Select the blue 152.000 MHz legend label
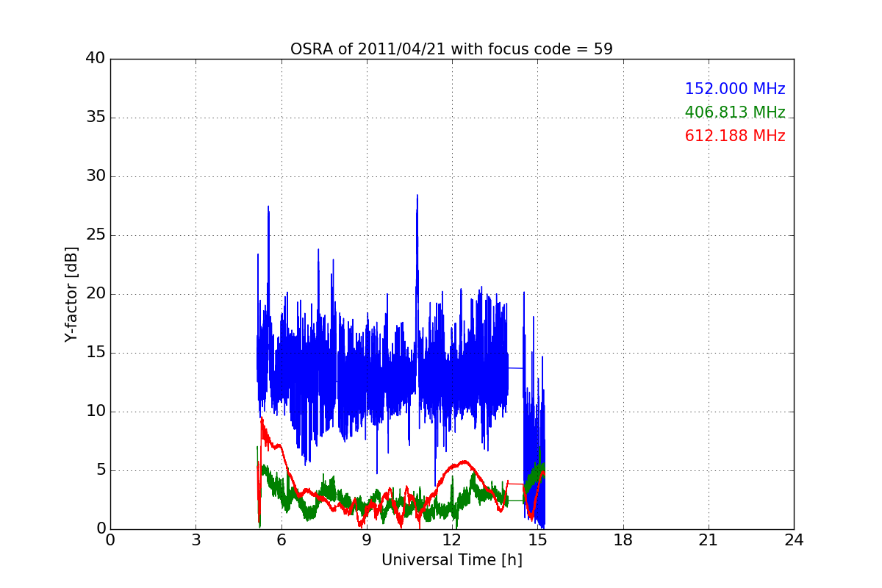The image size is (882, 588). (x=735, y=89)
